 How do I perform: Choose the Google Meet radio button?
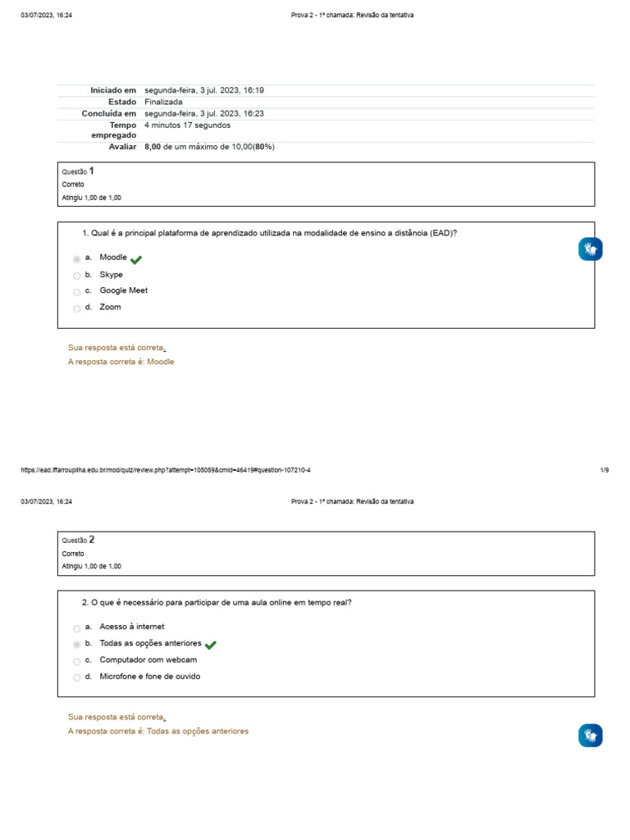coord(77,292)
